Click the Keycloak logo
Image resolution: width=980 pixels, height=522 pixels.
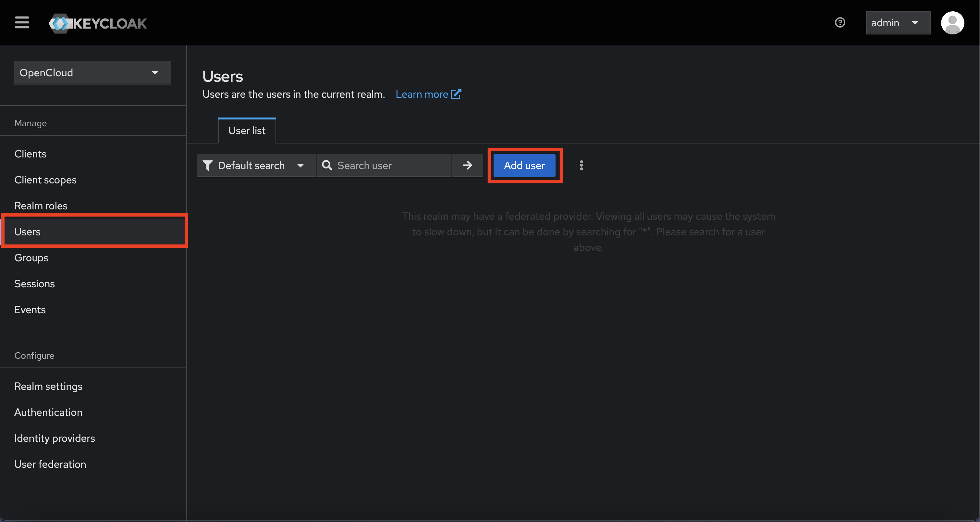pyautogui.click(x=98, y=24)
